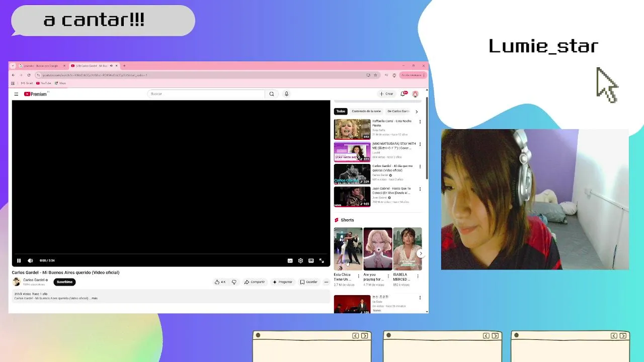The height and width of the screenshot is (362, 644).
Task: Open 'ISABELA MERCED' short
Action: point(407,249)
